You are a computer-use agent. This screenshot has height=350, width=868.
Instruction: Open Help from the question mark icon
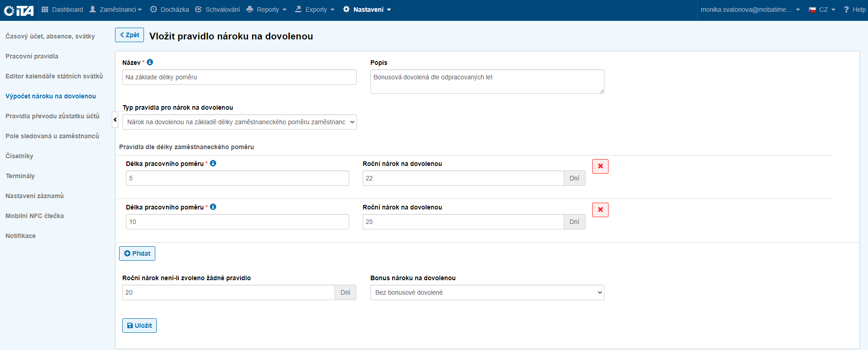click(x=854, y=10)
